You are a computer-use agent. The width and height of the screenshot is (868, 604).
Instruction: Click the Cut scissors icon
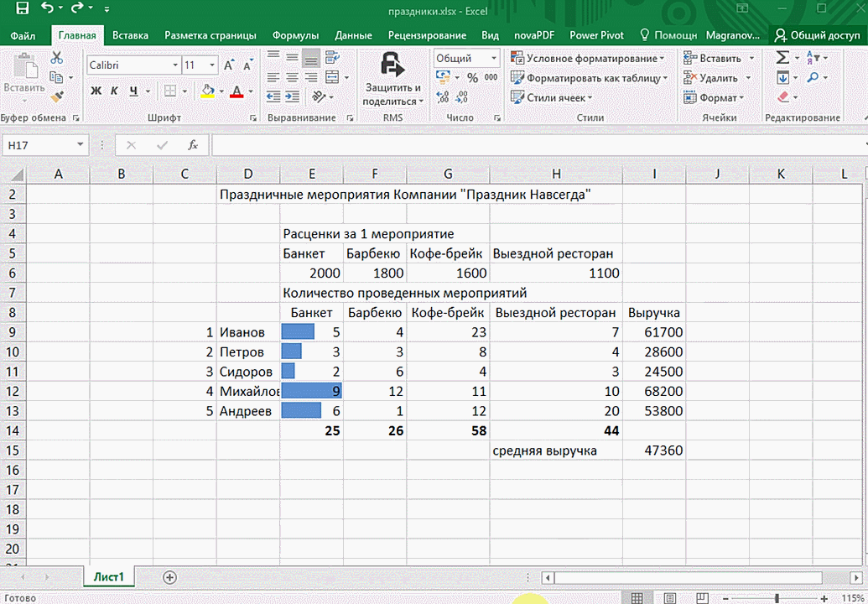57,58
